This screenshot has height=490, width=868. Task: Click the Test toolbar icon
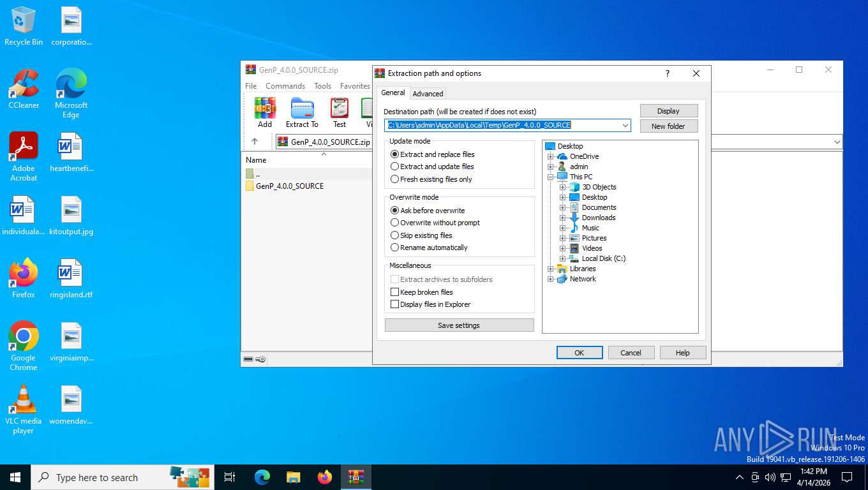(340, 112)
